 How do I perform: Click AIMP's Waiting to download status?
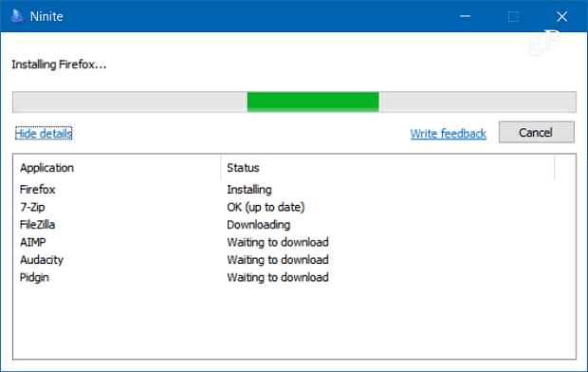pyautogui.click(x=278, y=242)
